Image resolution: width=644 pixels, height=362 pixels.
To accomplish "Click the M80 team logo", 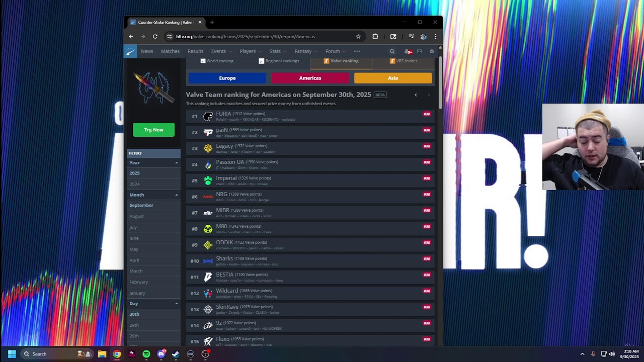I will (x=208, y=229).
